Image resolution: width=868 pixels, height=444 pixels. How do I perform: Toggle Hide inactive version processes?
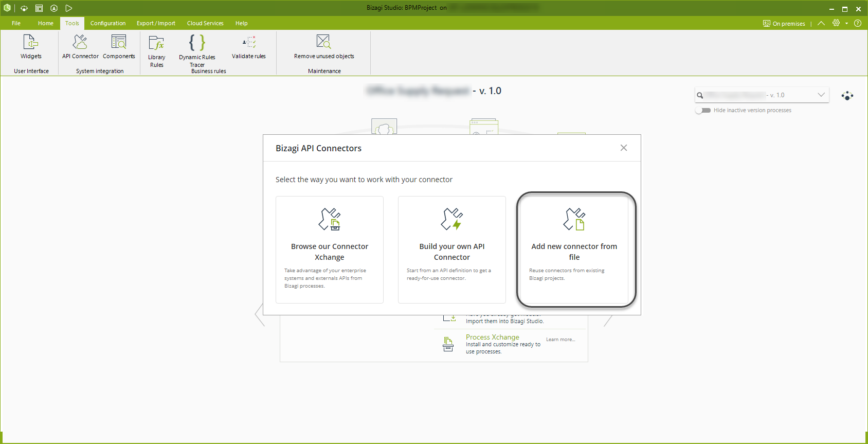[703, 110]
